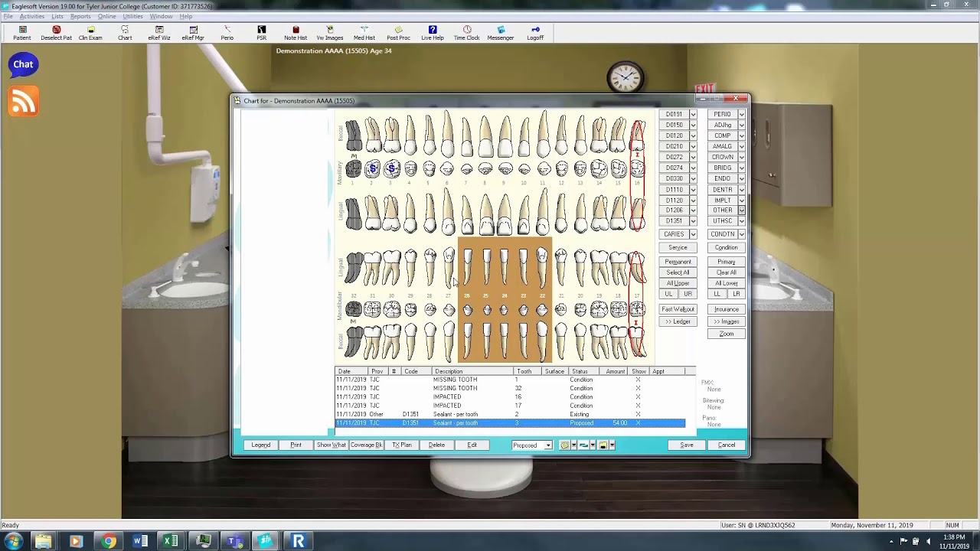Launch eRef Wiz from the toolbar
This screenshot has height=551, width=980.
159,33
